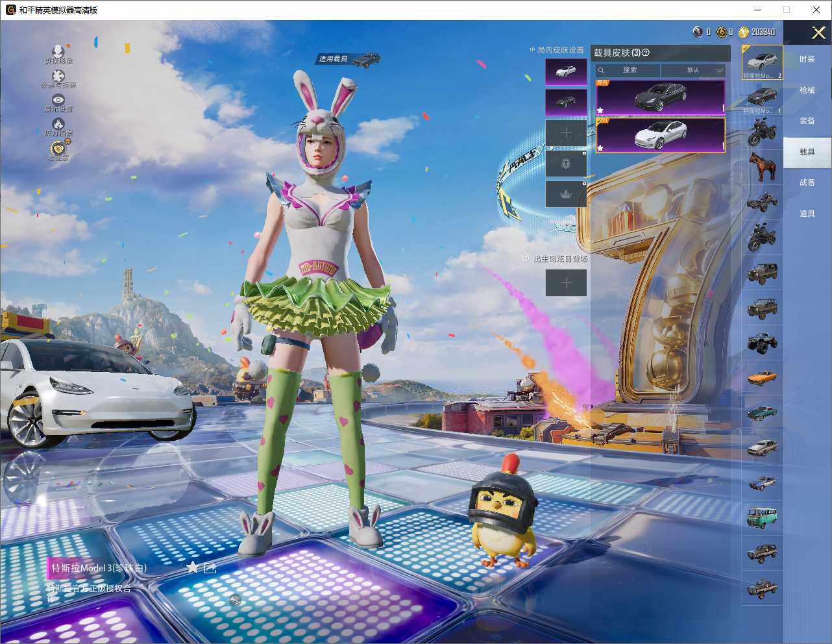Switch to the 时装 tab
832x644 pixels.
(807, 59)
